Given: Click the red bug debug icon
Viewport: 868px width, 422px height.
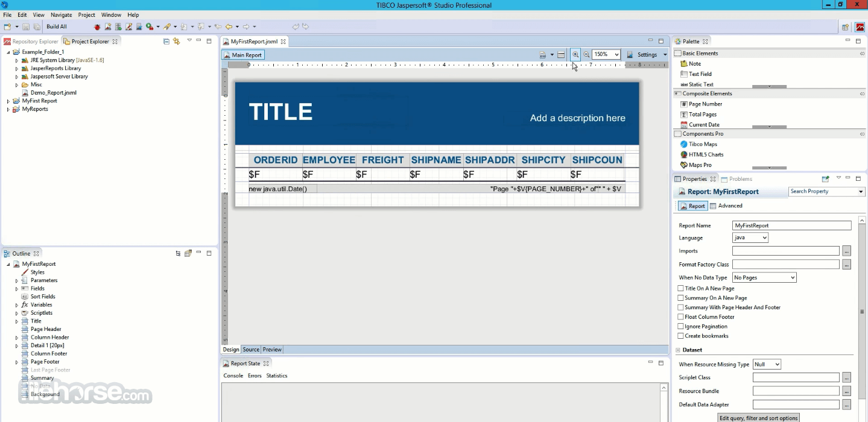Looking at the screenshot, I should tap(97, 27).
